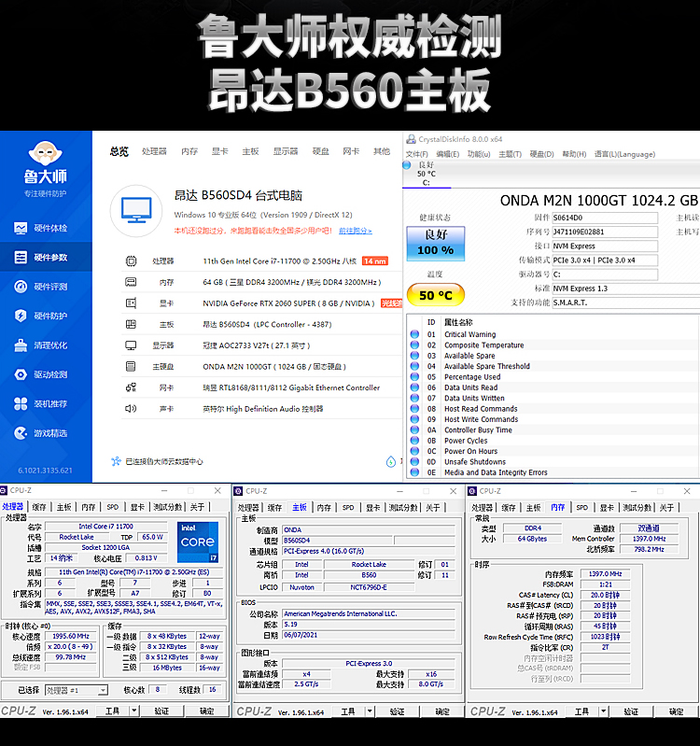Select 内存 tab in right CPU-Z window
Screen dimensions: 700x746
point(557,508)
